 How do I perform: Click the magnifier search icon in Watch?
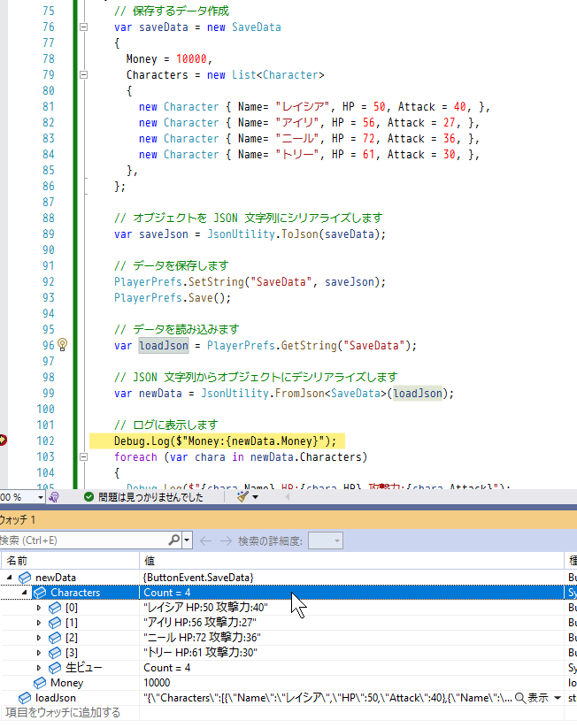pyautogui.click(x=173, y=540)
